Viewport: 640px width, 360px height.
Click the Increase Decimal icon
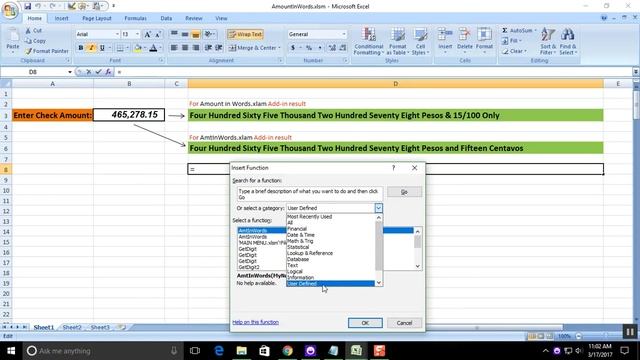332,48
